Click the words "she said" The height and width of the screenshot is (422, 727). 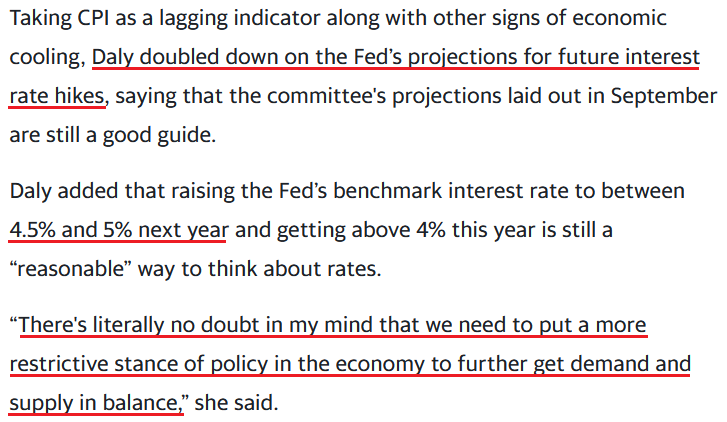(236, 403)
